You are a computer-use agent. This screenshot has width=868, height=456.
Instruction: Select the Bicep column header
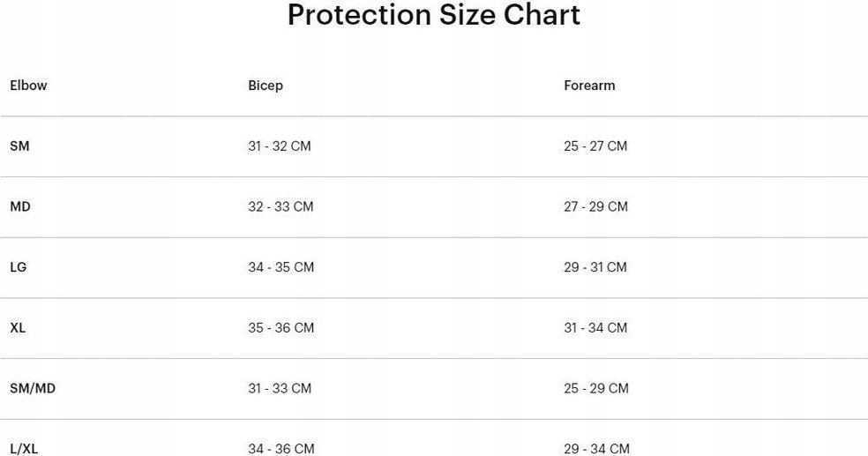click(266, 86)
